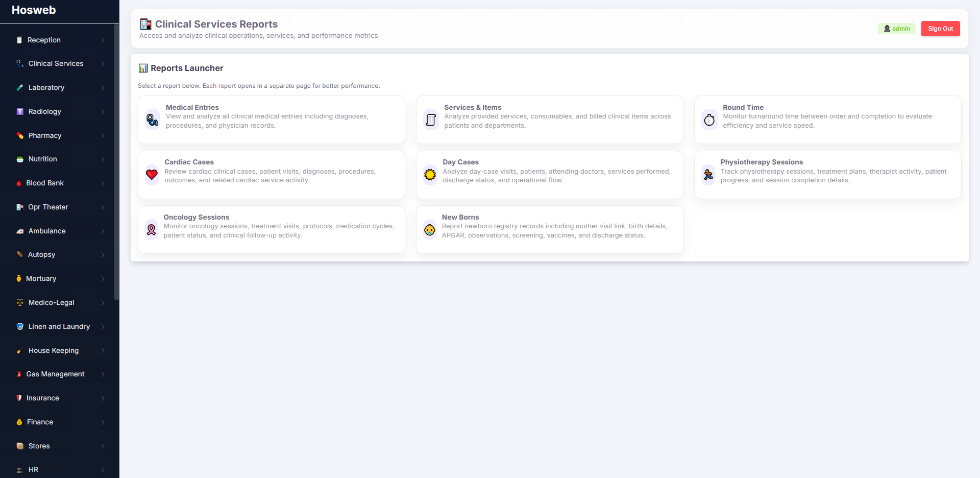Expand the Reception menu chevron

click(103, 40)
